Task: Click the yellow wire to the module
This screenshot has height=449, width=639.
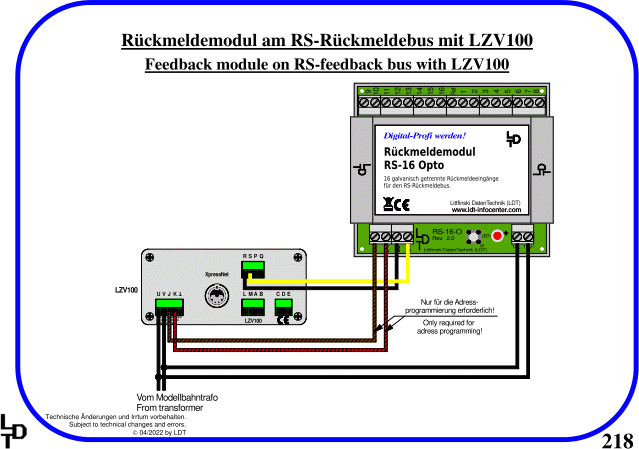Action: [328, 281]
